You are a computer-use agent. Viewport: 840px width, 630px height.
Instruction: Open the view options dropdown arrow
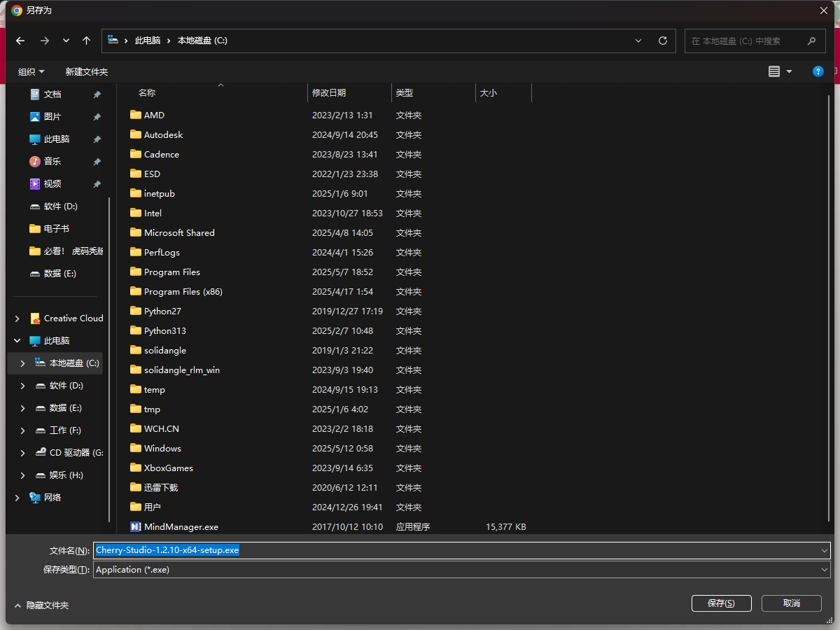point(790,71)
